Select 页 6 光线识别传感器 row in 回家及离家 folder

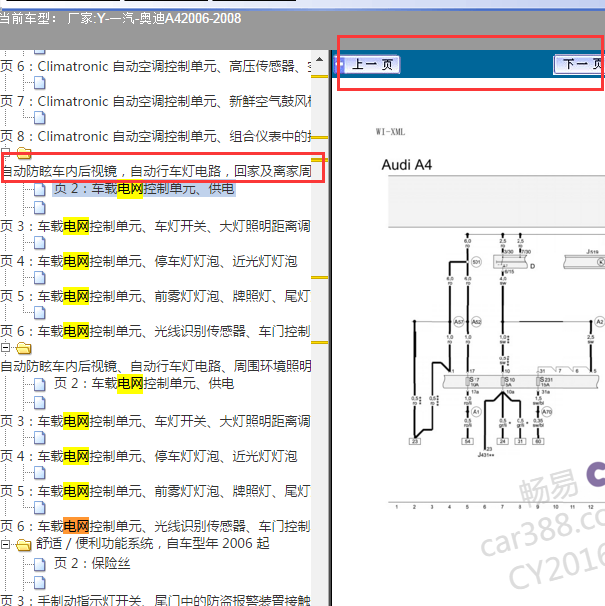tap(155, 331)
